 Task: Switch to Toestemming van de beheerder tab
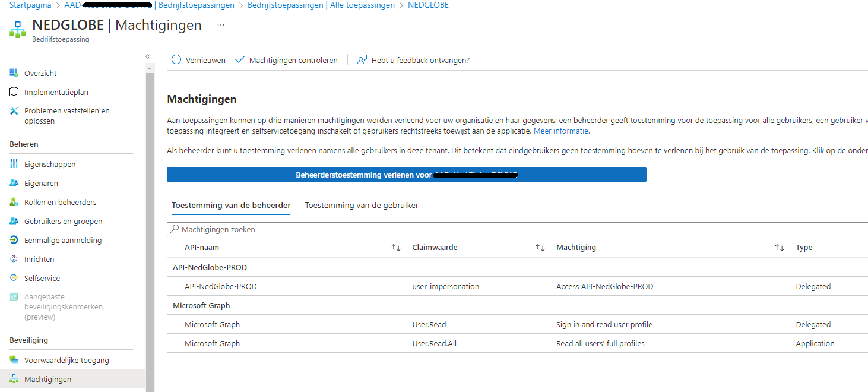[x=231, y=205]
